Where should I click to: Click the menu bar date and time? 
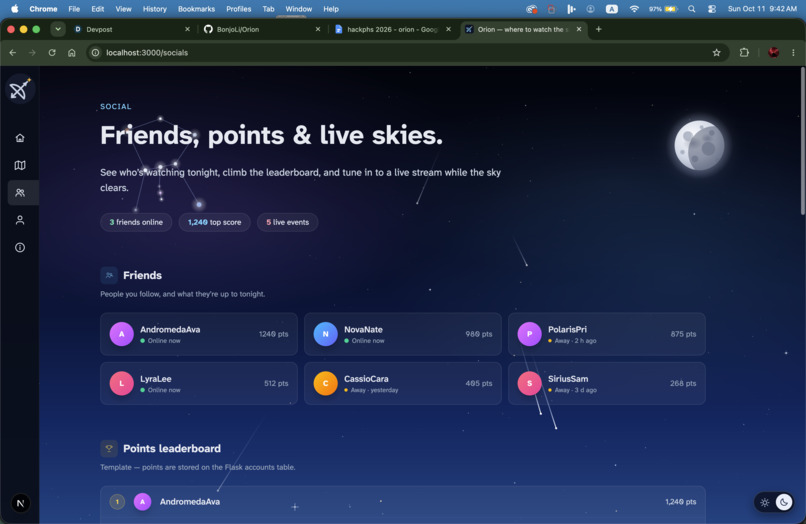coord(762,9)
